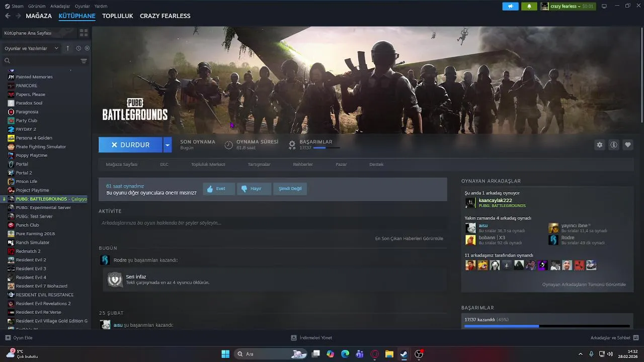644x362 pixels.
Task: Click Oyun Ekle plus icon
Action: pyautogui.click(x=8, y=338)
